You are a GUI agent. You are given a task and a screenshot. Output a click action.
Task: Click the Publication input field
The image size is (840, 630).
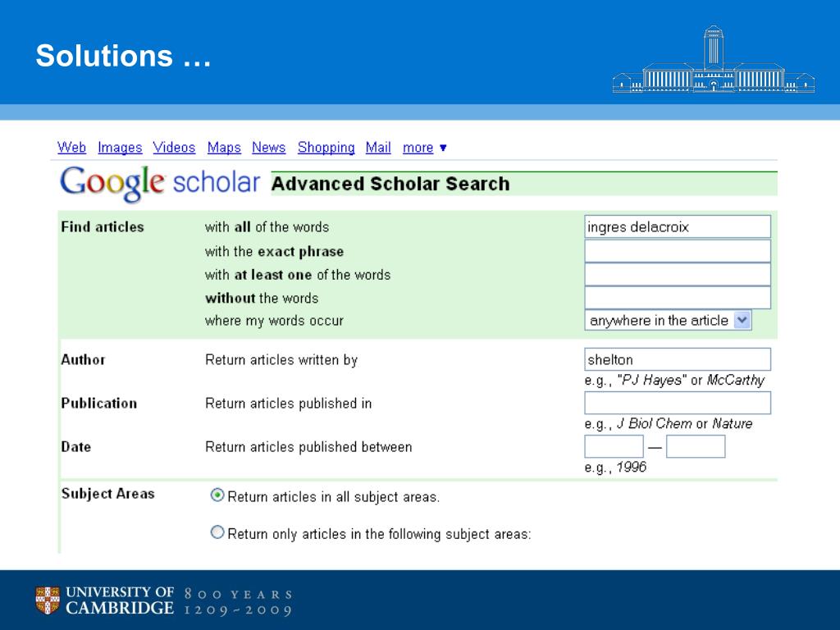click(x=677, y=403)
